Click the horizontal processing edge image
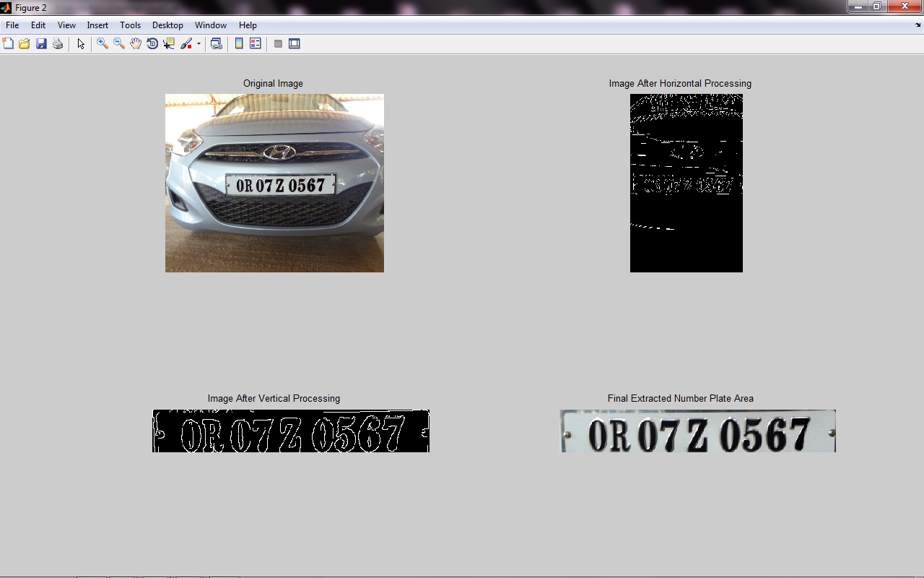Image resolution: width=924 pixels, height=578 pixels. tap(687, 183)
